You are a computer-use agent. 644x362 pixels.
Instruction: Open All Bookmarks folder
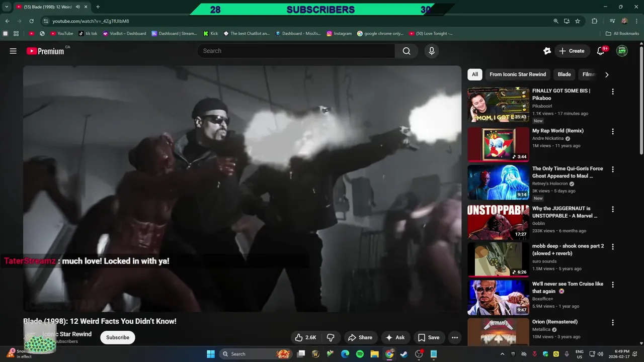click(622, 34)
